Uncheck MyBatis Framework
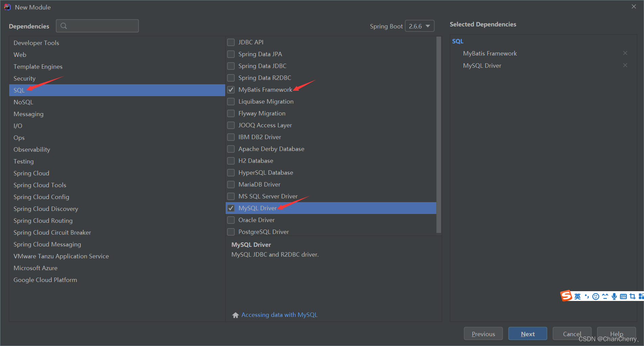The width and height of the screenshot is (644, 346). [x=231, y=90]
